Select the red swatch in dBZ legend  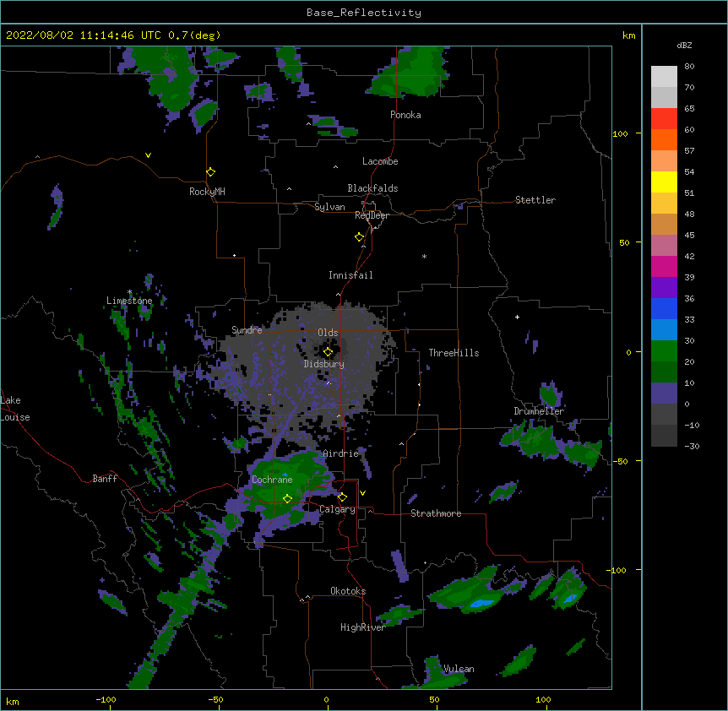point(664,118)
